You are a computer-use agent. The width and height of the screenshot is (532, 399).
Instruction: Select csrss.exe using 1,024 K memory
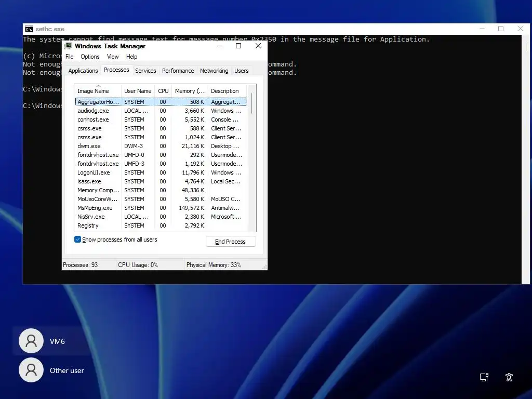[161, 137]
